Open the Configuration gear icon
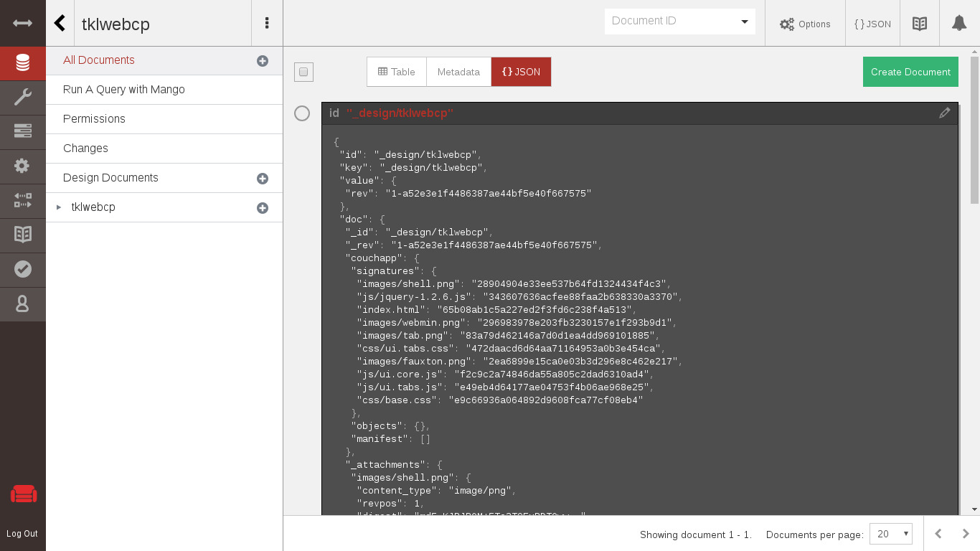 22,166
